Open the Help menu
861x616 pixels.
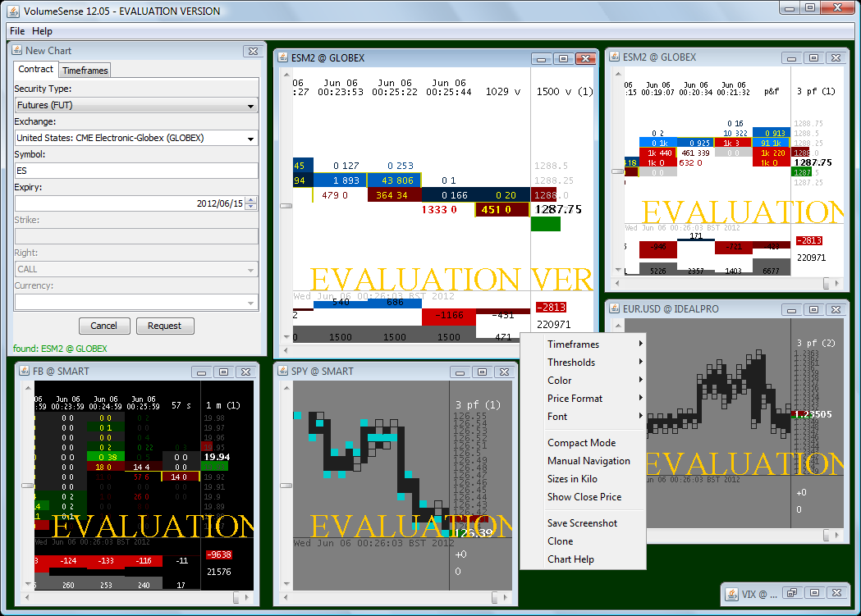(42, 31)
